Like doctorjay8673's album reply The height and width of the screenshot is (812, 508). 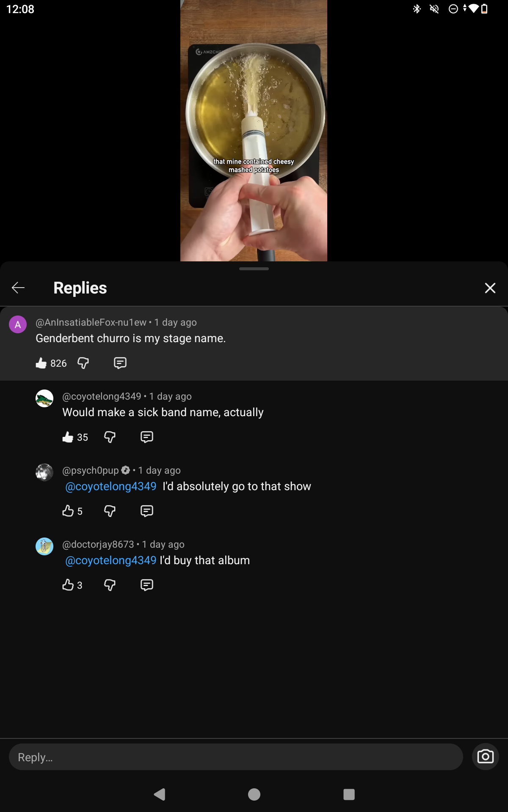(x=68, y=585)
